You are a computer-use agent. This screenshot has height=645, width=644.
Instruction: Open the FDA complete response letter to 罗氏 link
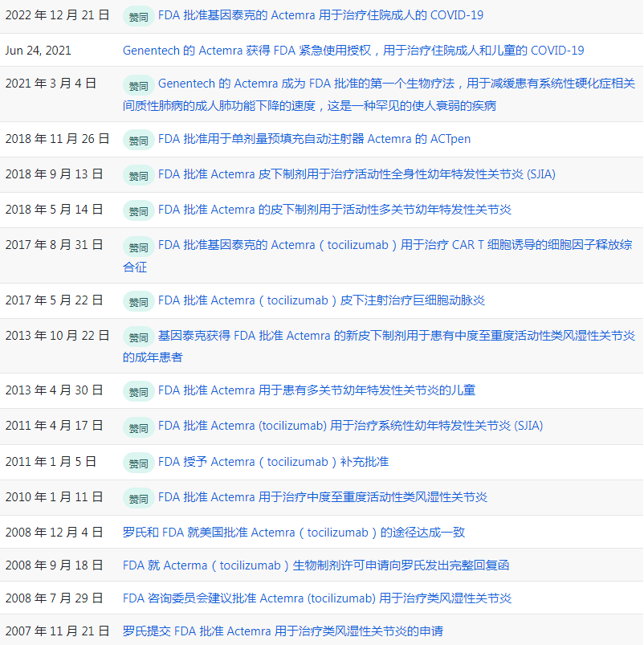point(316,565)
